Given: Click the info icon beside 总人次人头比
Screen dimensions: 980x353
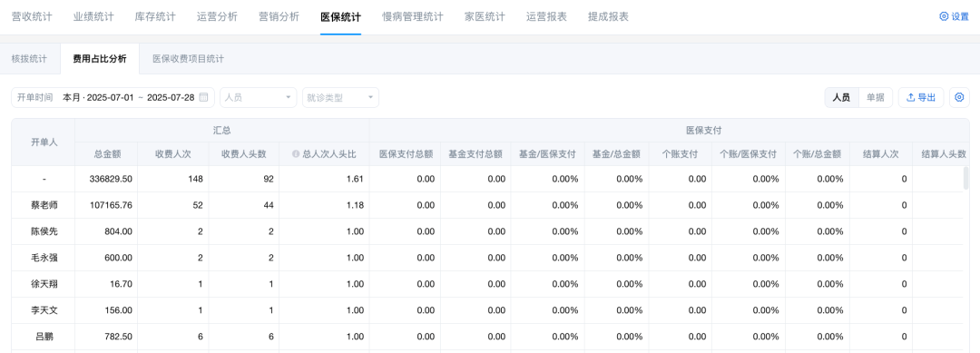Looking at the screenshot, I should click(x=296, y=153).
